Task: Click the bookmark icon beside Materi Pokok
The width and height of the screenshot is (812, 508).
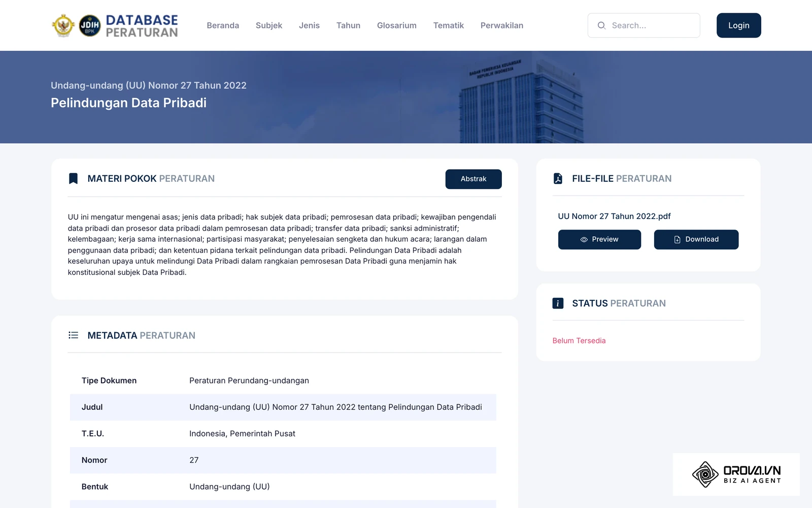Action: point(73,178)
